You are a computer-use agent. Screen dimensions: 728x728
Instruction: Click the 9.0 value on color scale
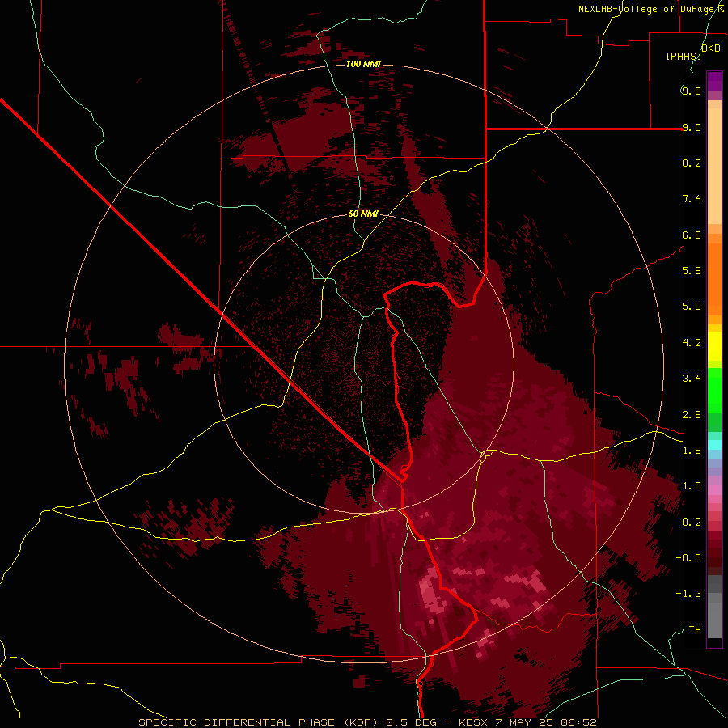pyautogui.click(x=692, y=128)
